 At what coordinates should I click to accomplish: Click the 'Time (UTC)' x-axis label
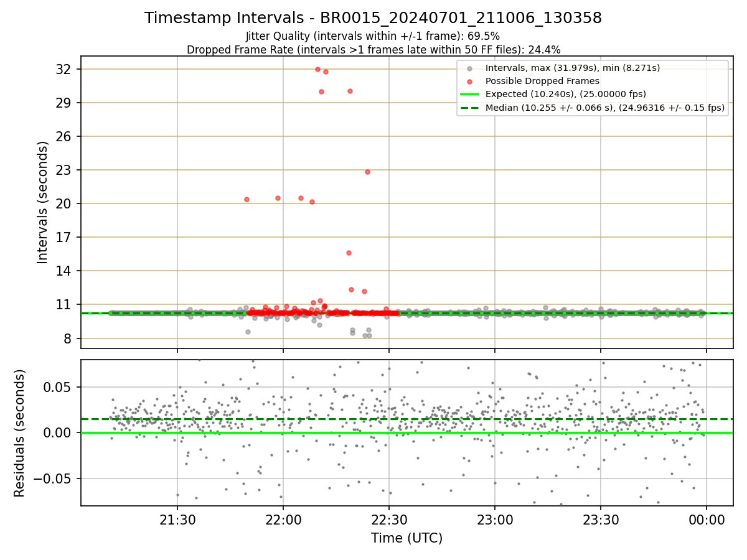pyautogui.click(x=406, y=538)
